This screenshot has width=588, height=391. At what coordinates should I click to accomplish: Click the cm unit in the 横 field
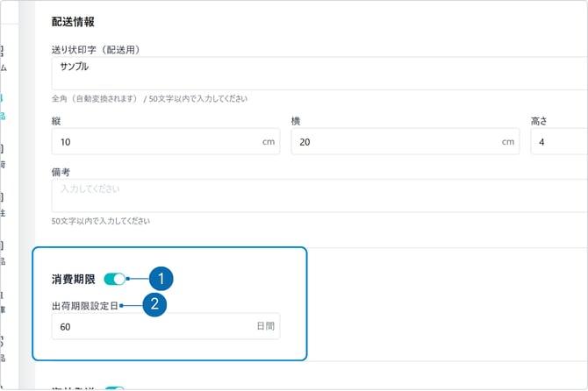[x=508, y=142]
